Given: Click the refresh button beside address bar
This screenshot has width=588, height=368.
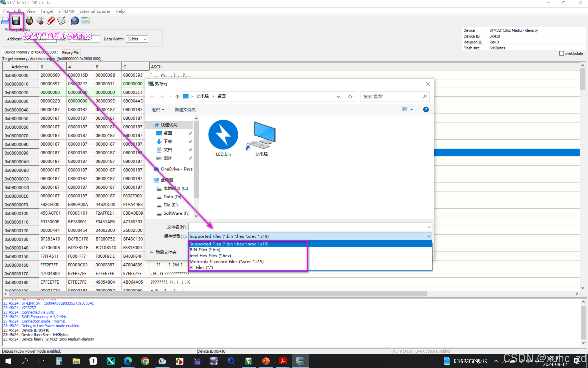Looking at the screenshot, I should [350, 97].
